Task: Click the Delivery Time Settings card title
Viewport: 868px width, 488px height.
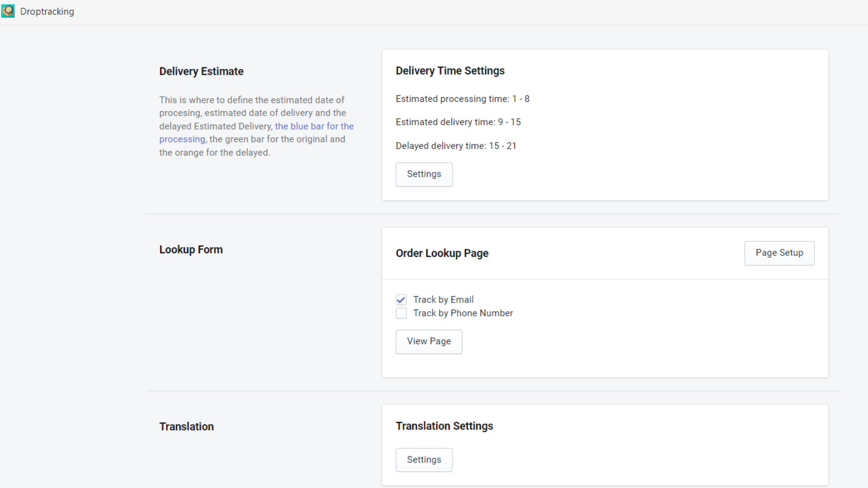Action: point(450,70)
